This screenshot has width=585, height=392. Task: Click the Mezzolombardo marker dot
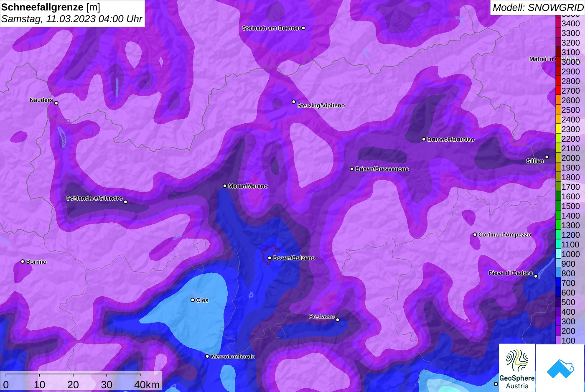207,356
